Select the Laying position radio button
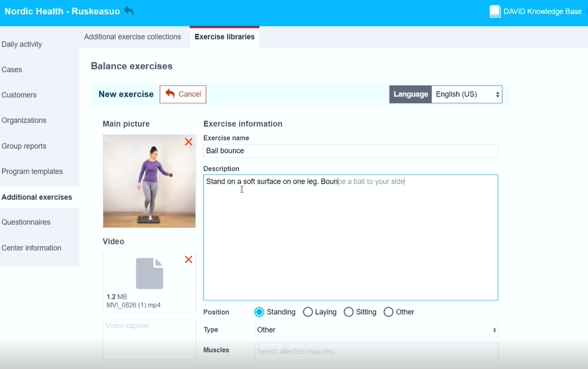 308,312
